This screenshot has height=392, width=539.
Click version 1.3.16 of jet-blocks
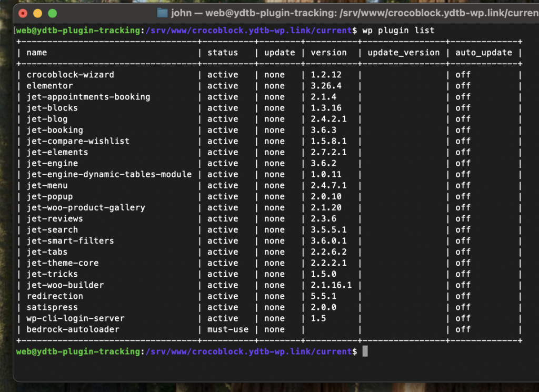326,108
